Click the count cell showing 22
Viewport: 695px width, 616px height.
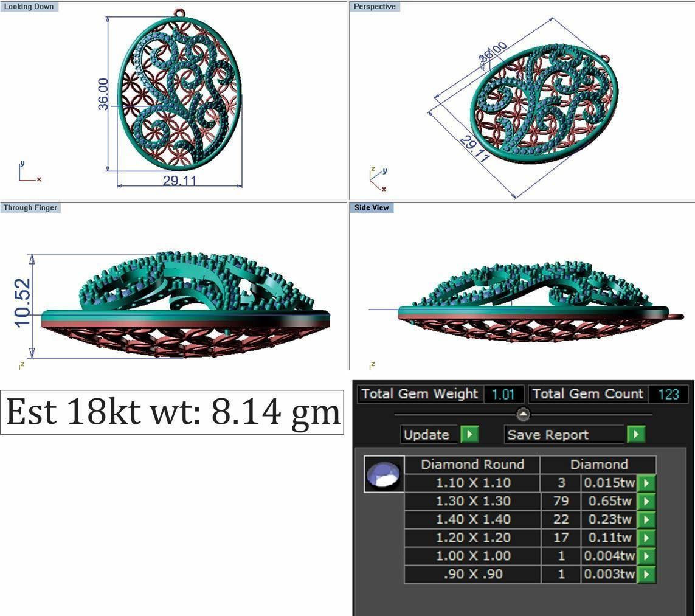click(561, 519)
